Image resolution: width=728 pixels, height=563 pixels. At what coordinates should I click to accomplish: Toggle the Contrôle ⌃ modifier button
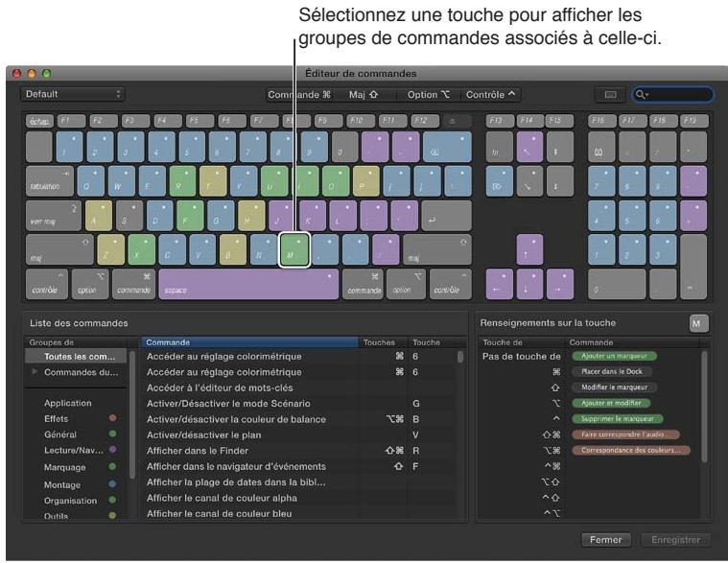tap(490, 95)
